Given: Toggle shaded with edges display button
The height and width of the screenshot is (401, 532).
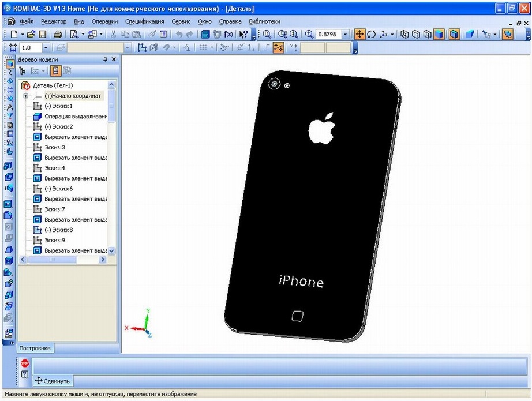Looking at the screenshot, I should [x=454, y=34].
